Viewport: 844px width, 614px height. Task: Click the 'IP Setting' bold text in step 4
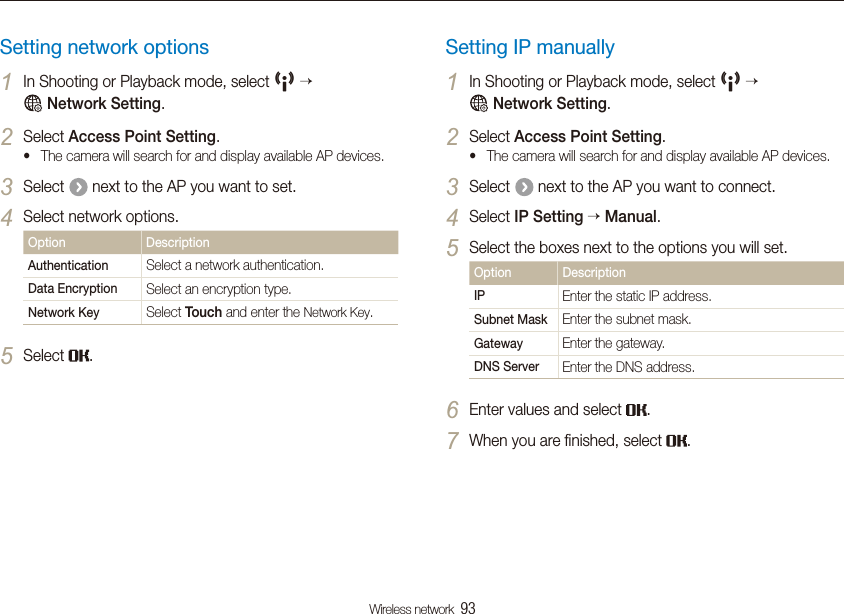548,217
